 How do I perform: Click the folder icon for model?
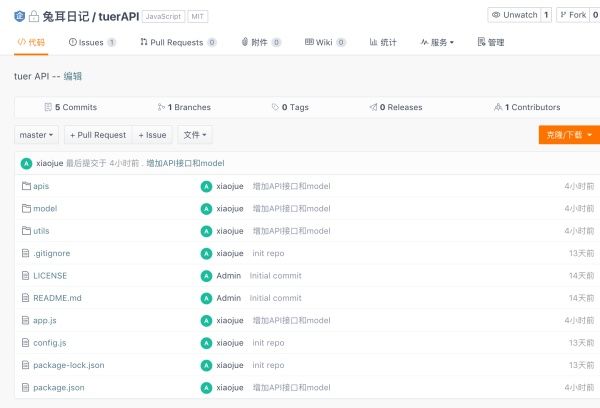(x=26, y=208)
